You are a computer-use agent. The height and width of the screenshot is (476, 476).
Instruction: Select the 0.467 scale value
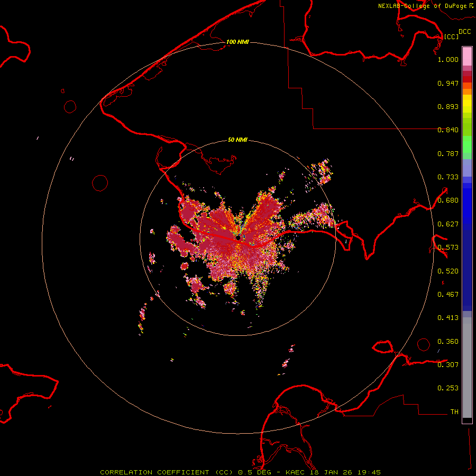tap(448, 295)
